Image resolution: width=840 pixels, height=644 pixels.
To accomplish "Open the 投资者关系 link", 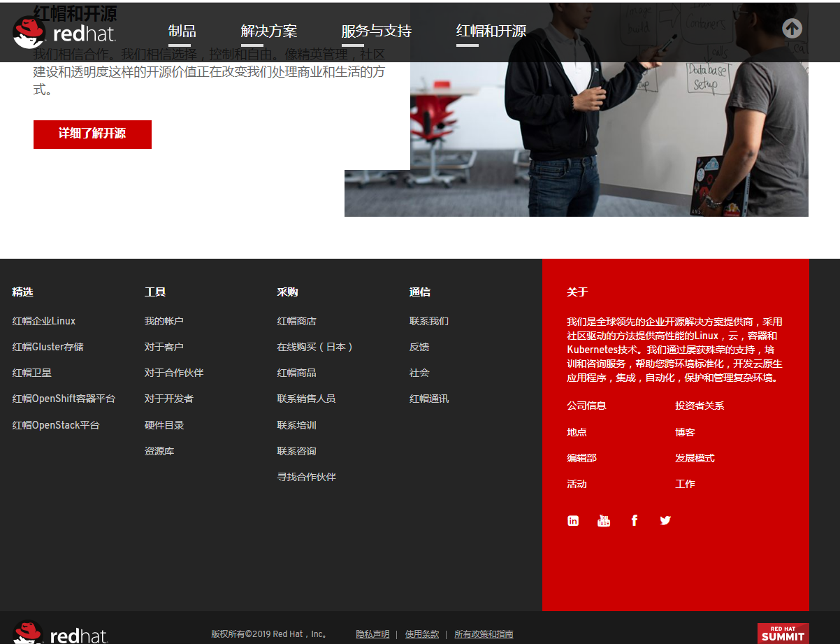I will point(700,406).
